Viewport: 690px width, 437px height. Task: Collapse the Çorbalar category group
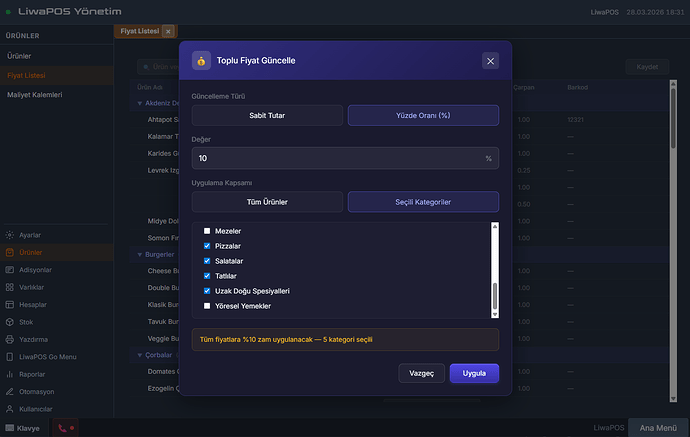coord(139,355)
